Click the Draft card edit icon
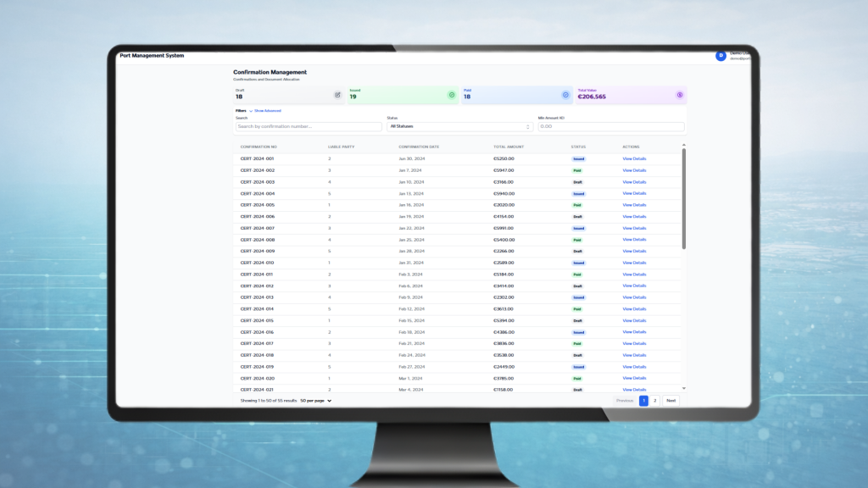Viewport: 868px width, 488px height. [337, 95]
